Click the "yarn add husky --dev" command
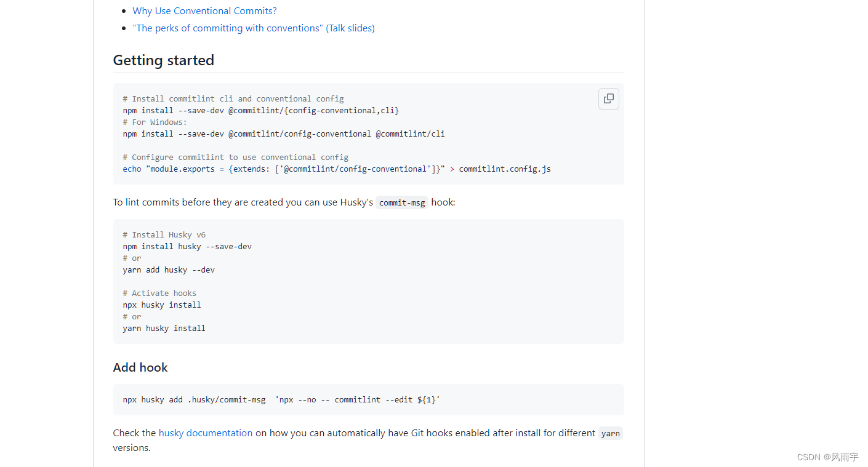This screenshot has height=467, width=868. (169, 269)
